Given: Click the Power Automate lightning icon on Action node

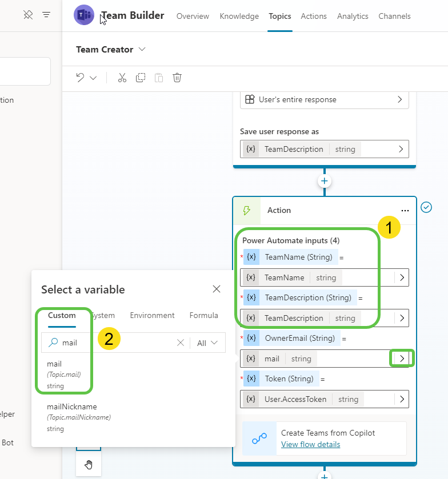Looking at the screenshot, I should [247, 210].
